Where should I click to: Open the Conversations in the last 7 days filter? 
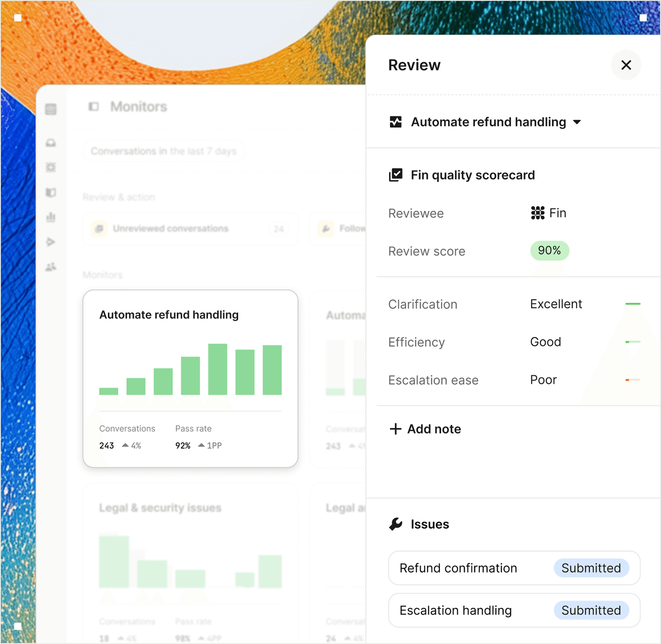click(x=164, y=151)
